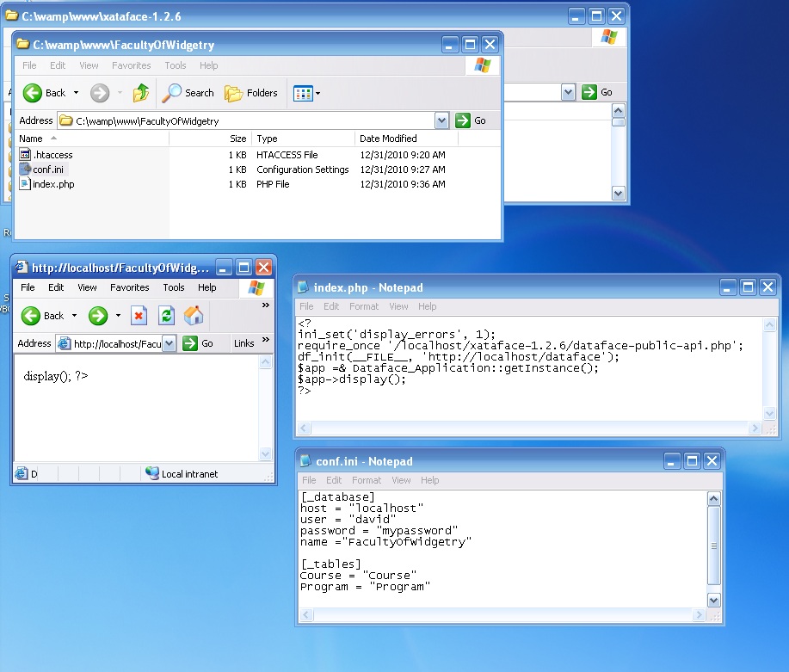The height and width of the screenshot is (672, 789).
Task: Open the File menu in Explorer window
Action: [29, 65]
